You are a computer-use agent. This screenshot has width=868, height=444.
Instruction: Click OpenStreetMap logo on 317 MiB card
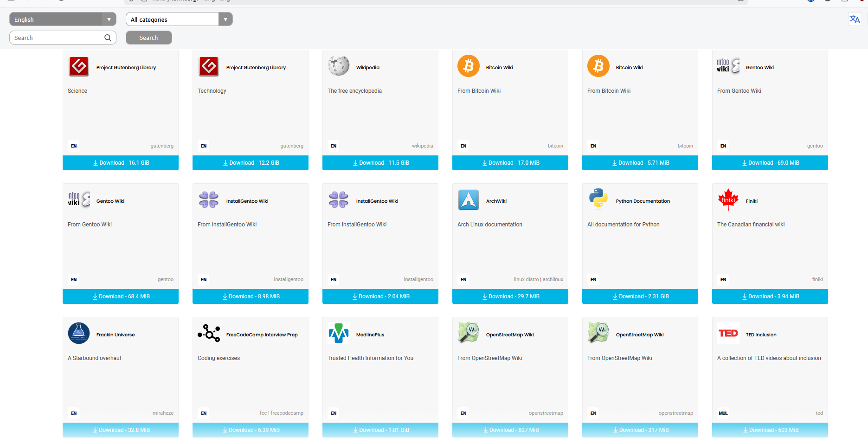click(x=598, y=334)
